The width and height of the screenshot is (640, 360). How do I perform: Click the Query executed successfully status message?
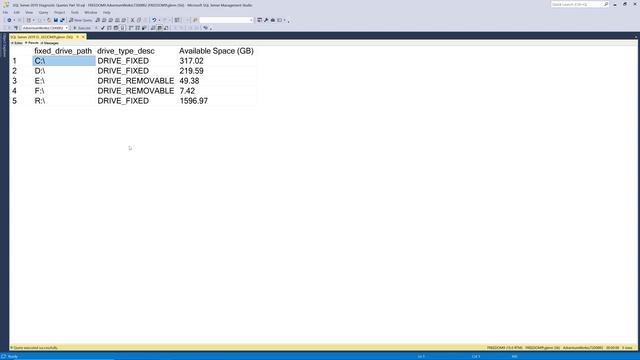click(35, 348)
